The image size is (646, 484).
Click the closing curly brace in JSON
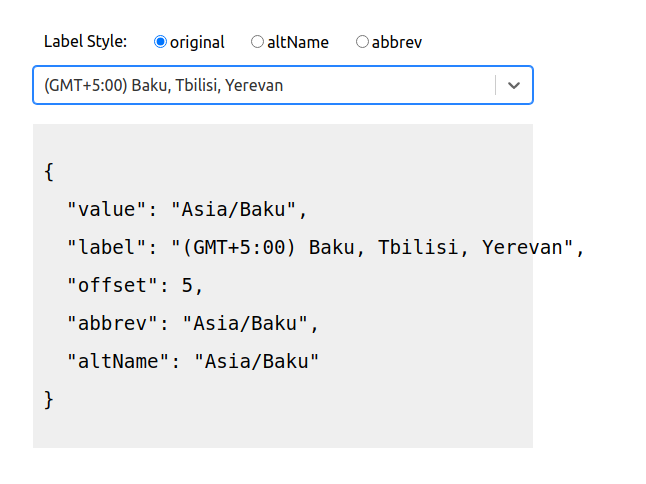click(49, 400)
